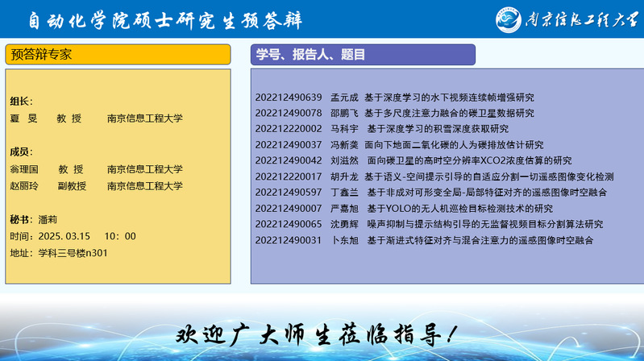Image resolution: width=644 pixels, height=361 pixels.
Task: Select student ID 202212490031
Action: (289, 240)
